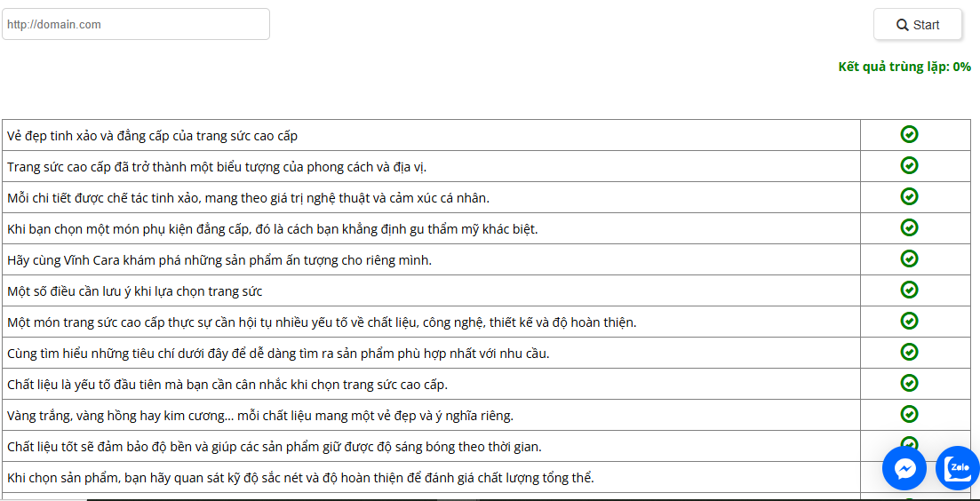
Task: Click check icon for 'Vàng trắng, vàng hồng' row
Action: point(910,414)
